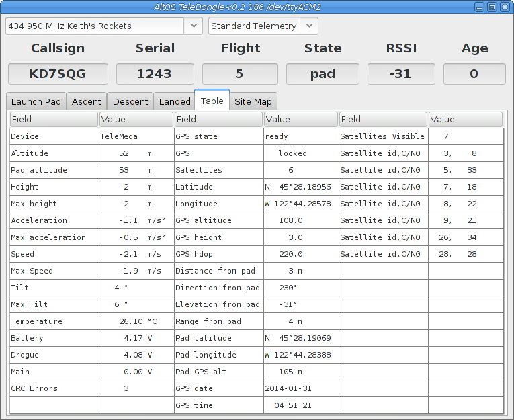Maximize the AltOS TeleDongle window
This screenshot has width=514, height=420.
(x=492, y=7)
